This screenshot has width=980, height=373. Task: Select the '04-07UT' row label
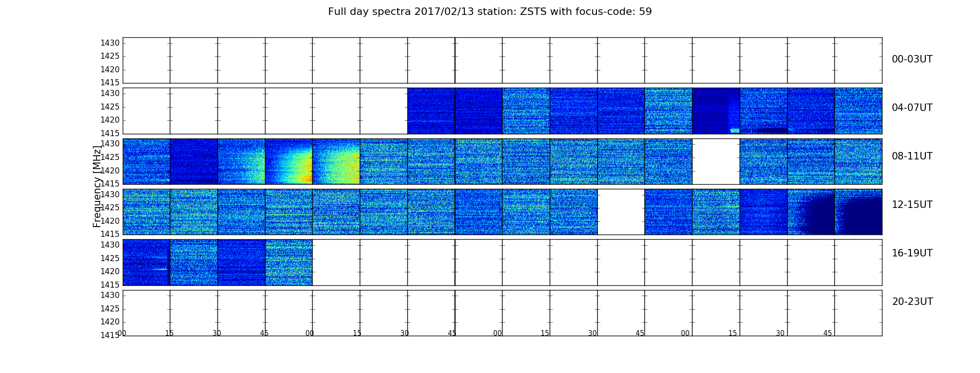(x=912, y=108)
